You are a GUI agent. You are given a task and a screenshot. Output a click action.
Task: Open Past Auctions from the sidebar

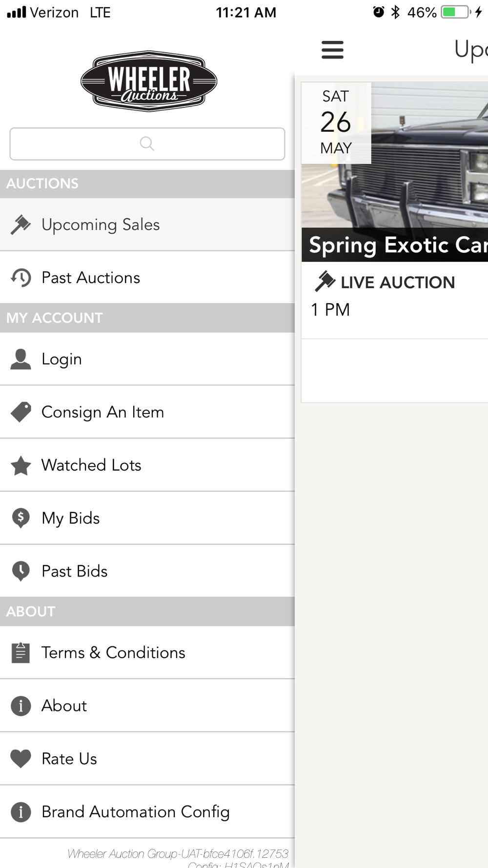pos(147,278)
